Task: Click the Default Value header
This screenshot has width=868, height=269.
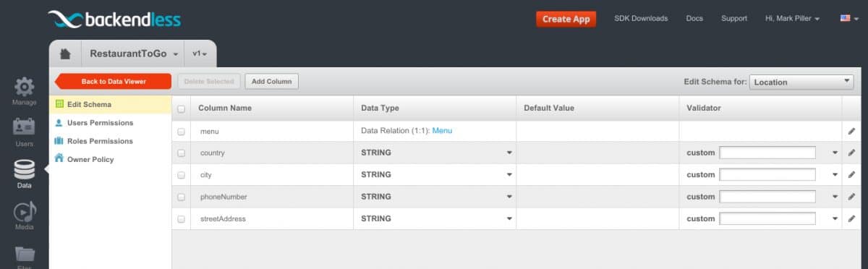Action: click(x=549, y=108)
